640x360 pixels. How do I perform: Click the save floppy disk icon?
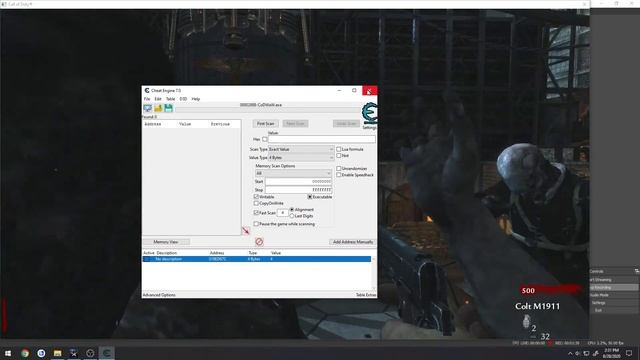click(x=169, y=108)
